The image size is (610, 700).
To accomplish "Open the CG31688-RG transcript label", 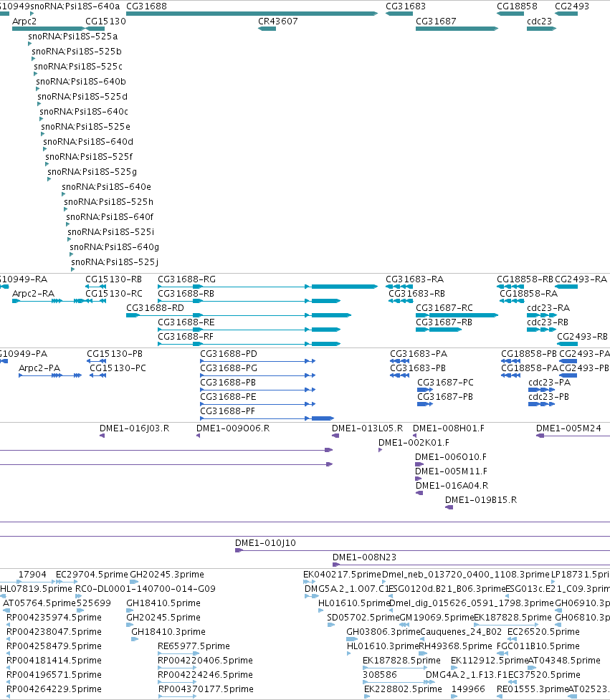I will (186, 279).
